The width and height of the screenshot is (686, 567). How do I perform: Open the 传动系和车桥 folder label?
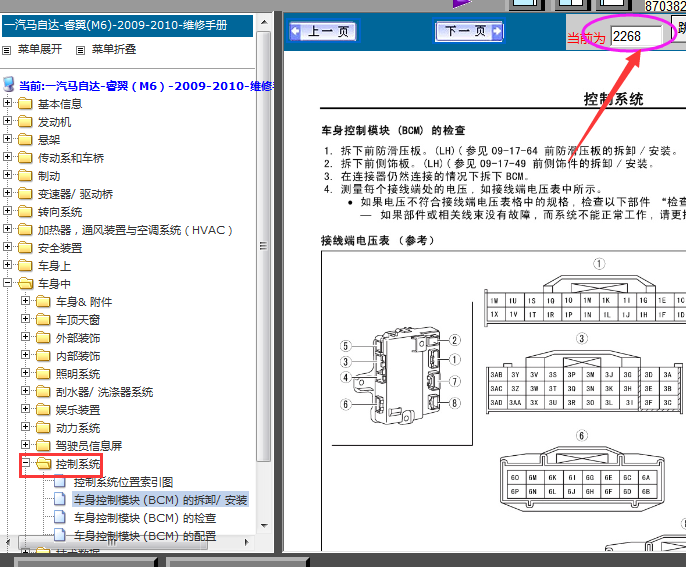(71, 158)
